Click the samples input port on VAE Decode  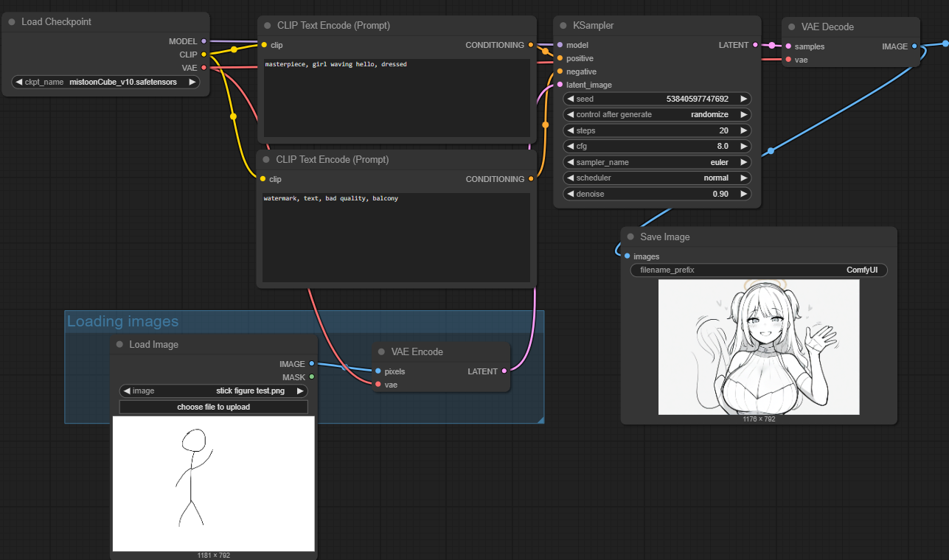point(788,46)
